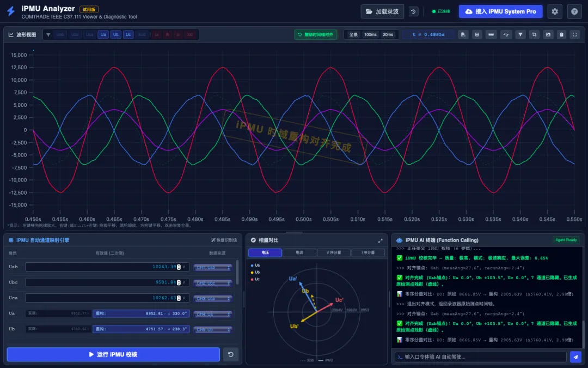
Task: Open the history icon beside 加载录波
Action: point(413,11)
